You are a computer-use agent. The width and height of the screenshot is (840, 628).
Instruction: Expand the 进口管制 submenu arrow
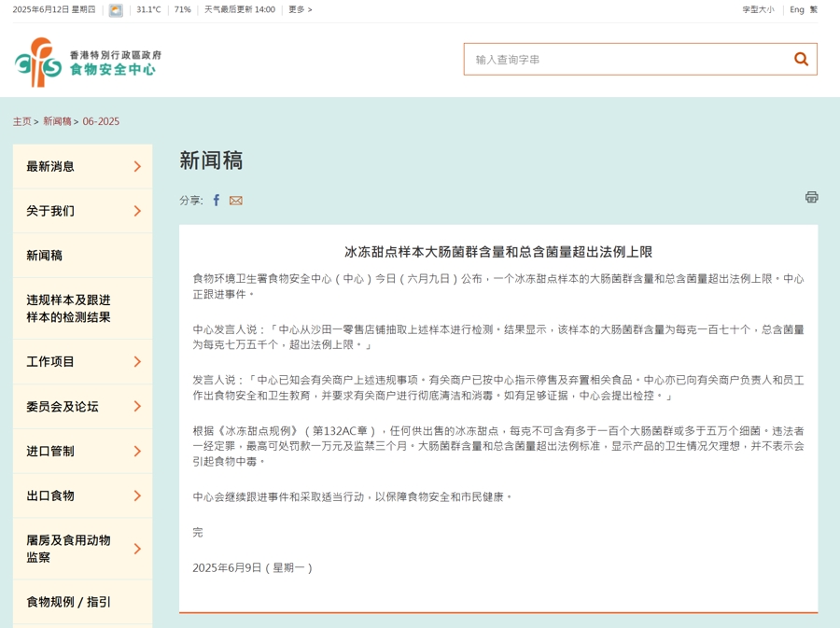pos(137,452)
